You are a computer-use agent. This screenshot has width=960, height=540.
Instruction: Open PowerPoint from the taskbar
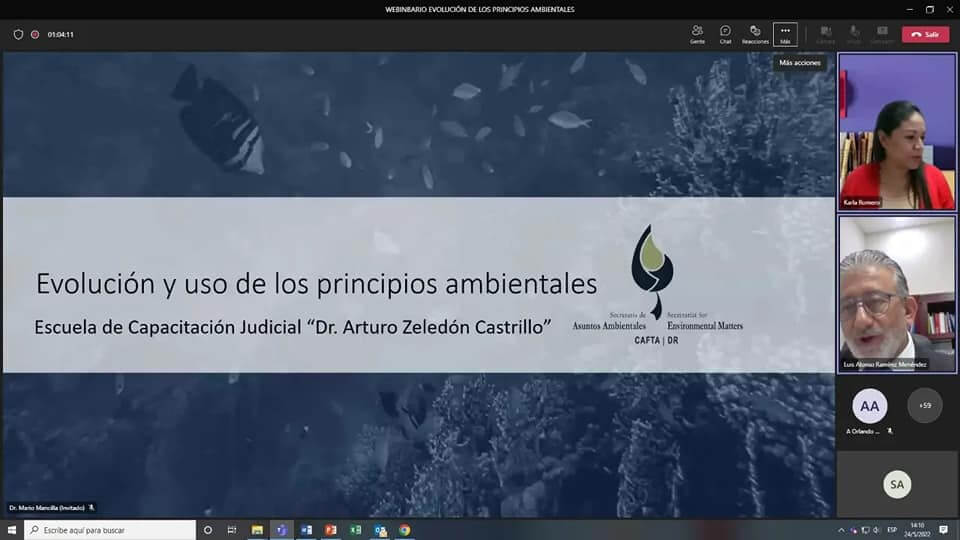pyautogui.click(x=331, y=530)
